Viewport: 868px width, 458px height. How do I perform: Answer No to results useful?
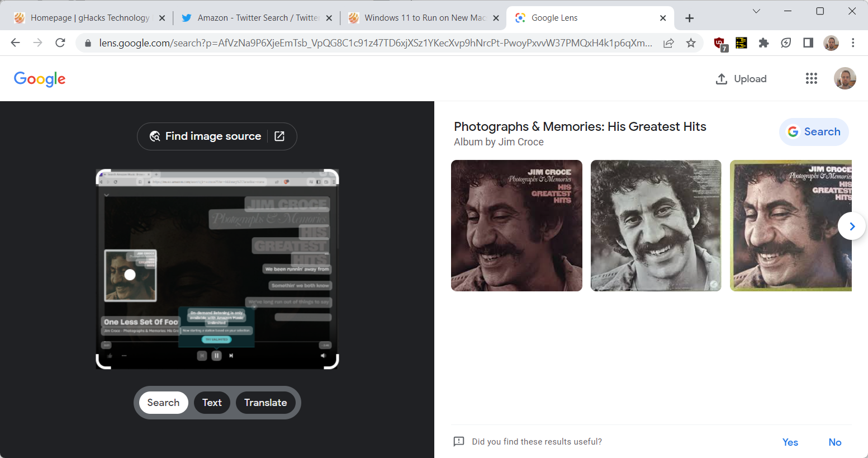coord(835,442)
